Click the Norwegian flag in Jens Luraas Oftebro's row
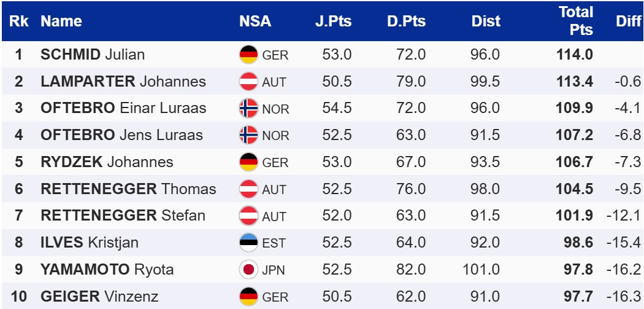This screenshot has width=644, height=309. pyautogui.click(x=248, y=135)
